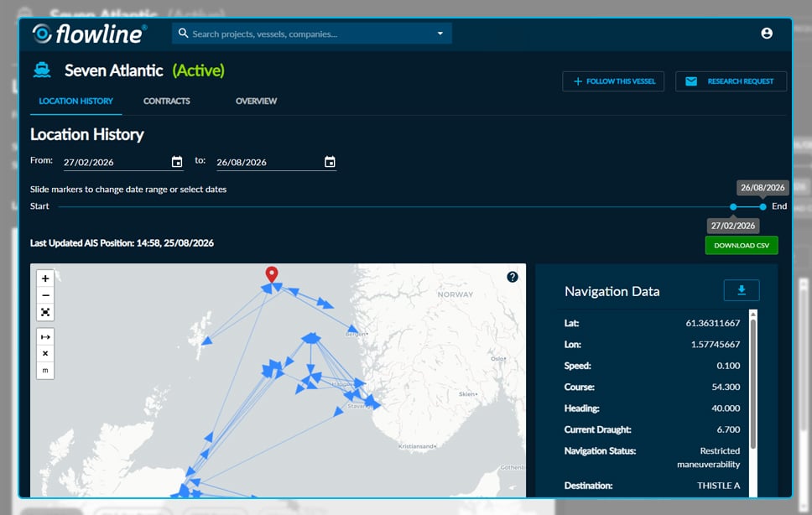Image resolution: width=812 pixels, height=515 pixels.
Task: Click the Lon value 1.57745667
Action: (716, 344)
